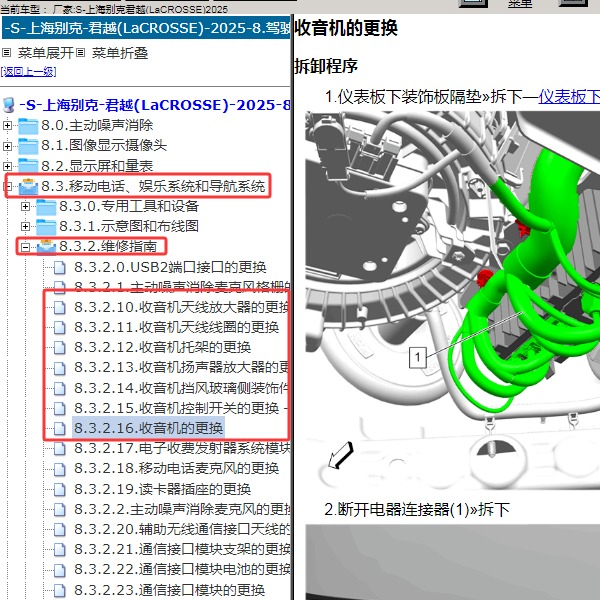Open 8.3.2.2.主动噪声消除麦克风的更换 entry
The image size is (600, 600).
tap(182, 510)
